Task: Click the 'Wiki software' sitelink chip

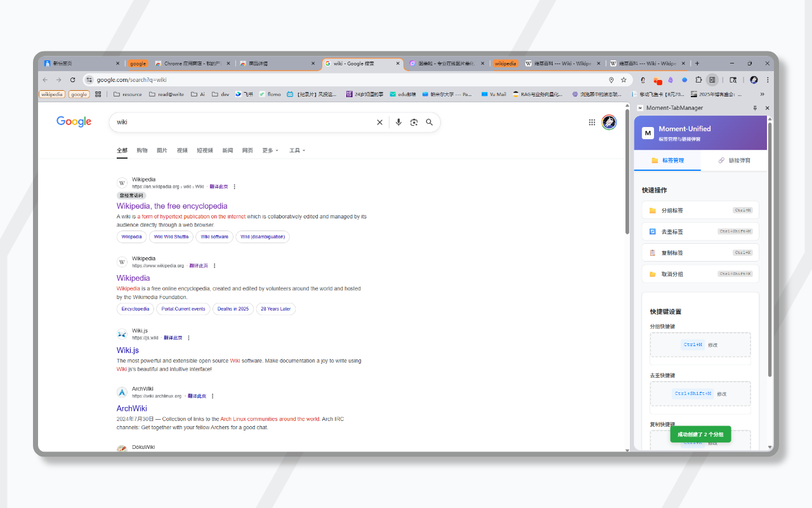Action: (x=214, y=237)
